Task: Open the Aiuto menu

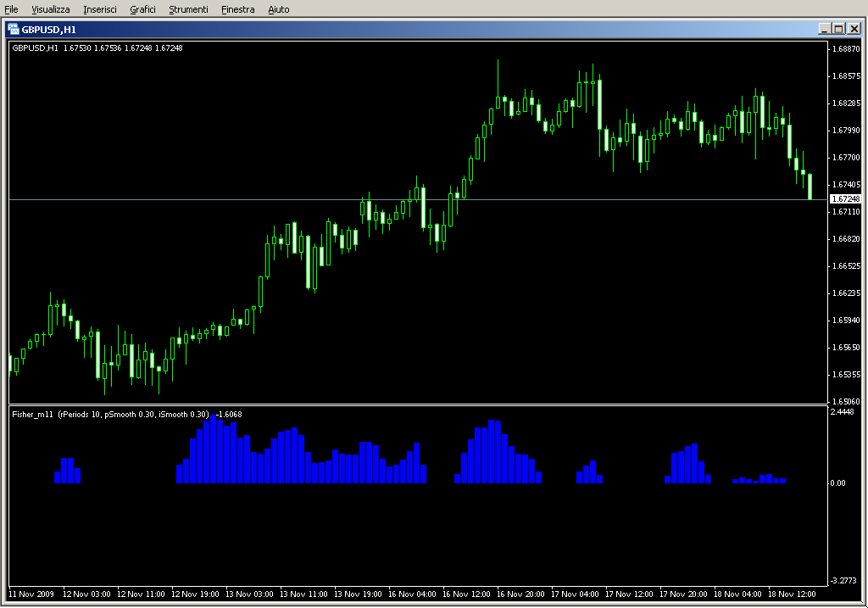Action: [x=278, y=9]
